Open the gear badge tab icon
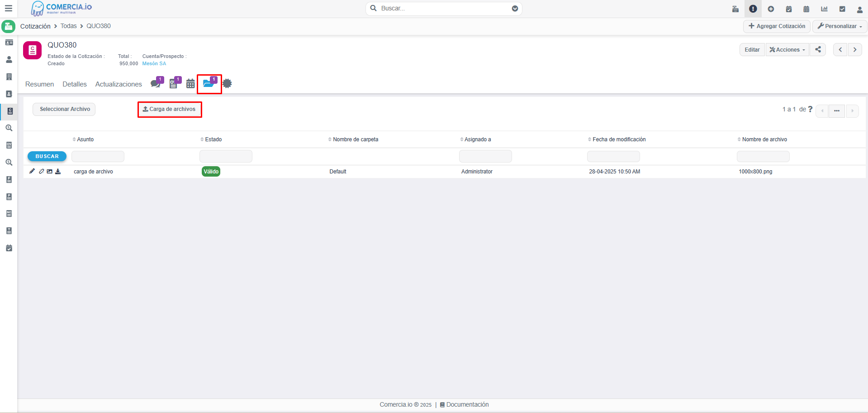 click(x=227, y=83)
